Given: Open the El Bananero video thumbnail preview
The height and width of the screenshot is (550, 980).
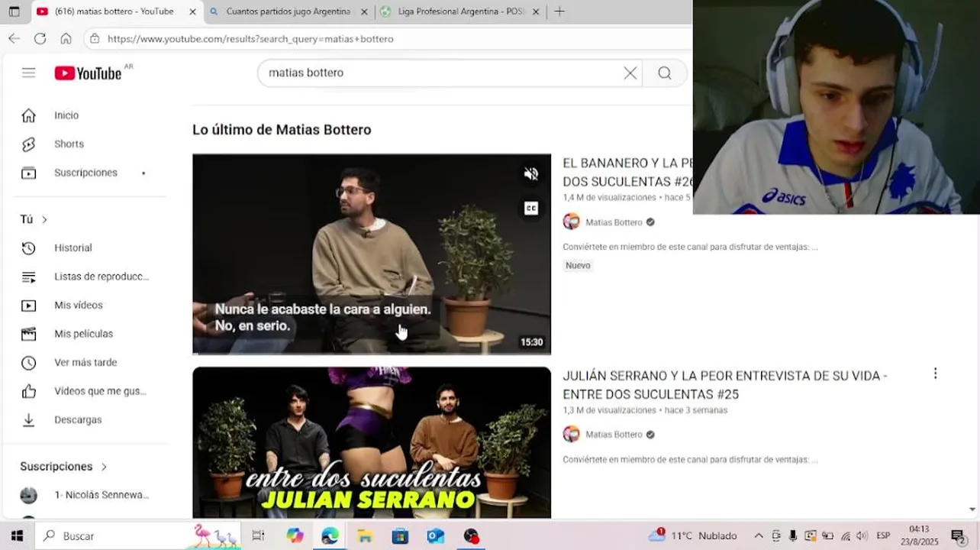Looking at the screenshot, I should click(x=372, y=254).
